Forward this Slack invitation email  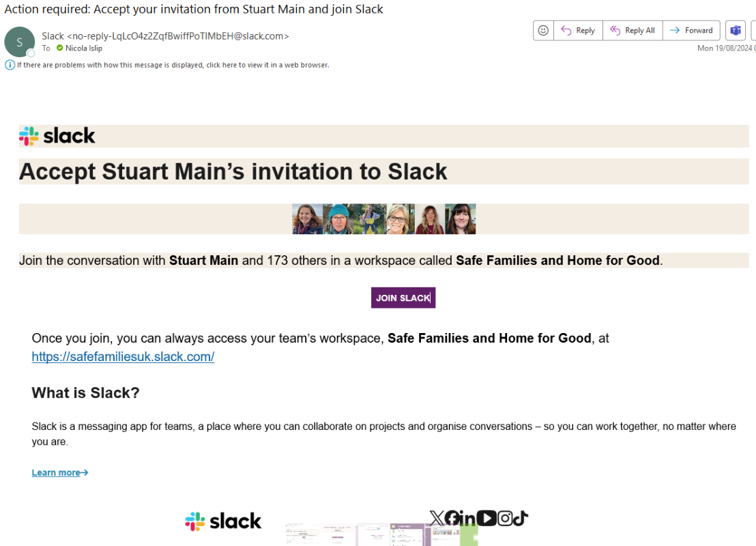691,30
